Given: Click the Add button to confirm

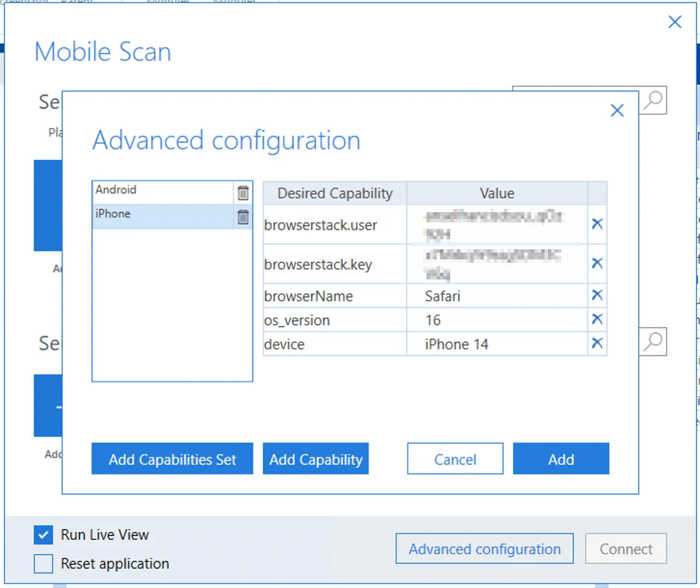Looking at the screenshot, I should pyautogui.click(x=561, y=459).
